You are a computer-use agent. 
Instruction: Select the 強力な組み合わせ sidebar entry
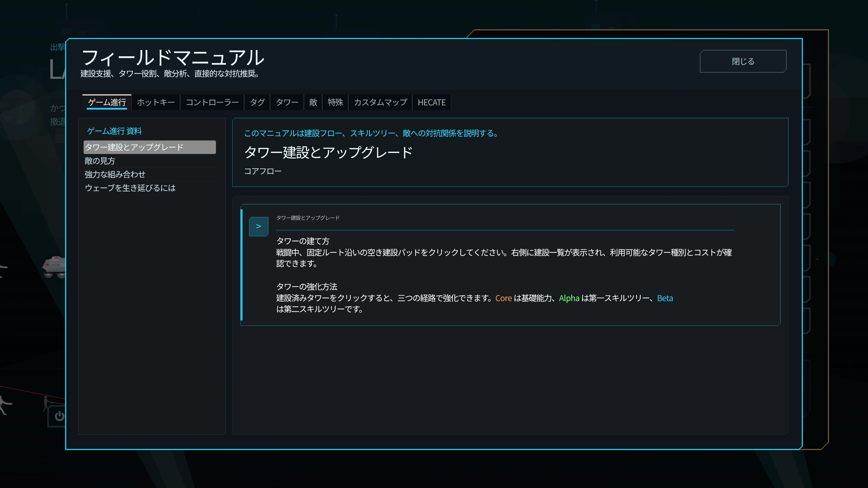tap(150, 175)
